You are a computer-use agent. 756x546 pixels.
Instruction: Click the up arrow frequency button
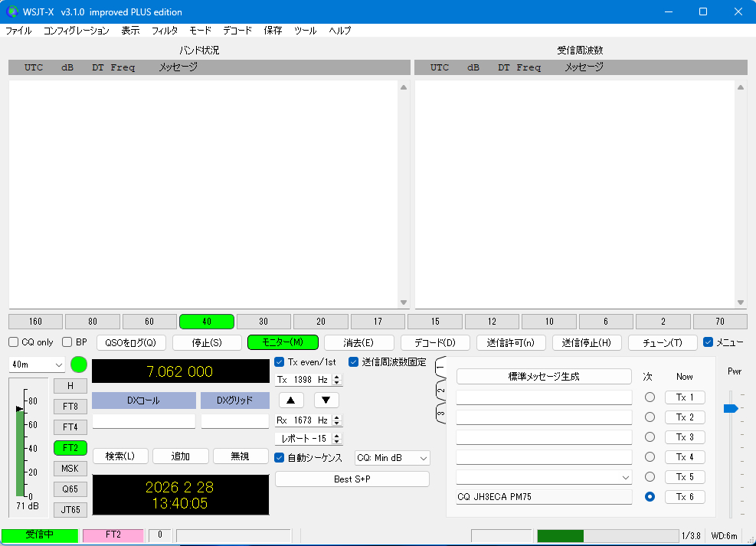click(x=291, y=400)
